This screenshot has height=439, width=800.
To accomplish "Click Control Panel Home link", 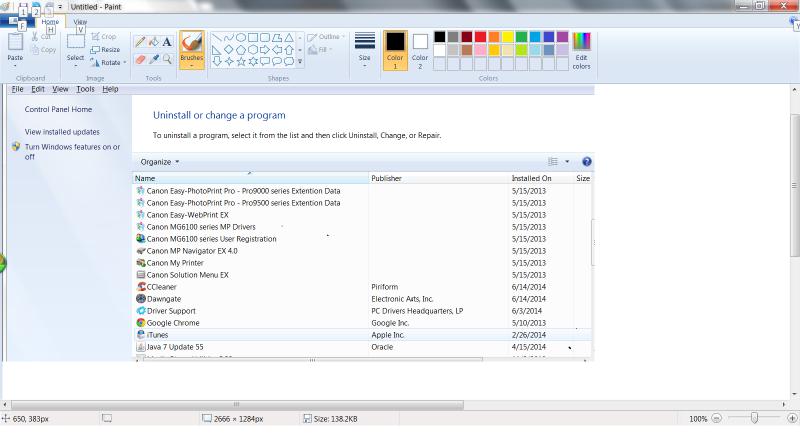I will [x=58, y=109].
